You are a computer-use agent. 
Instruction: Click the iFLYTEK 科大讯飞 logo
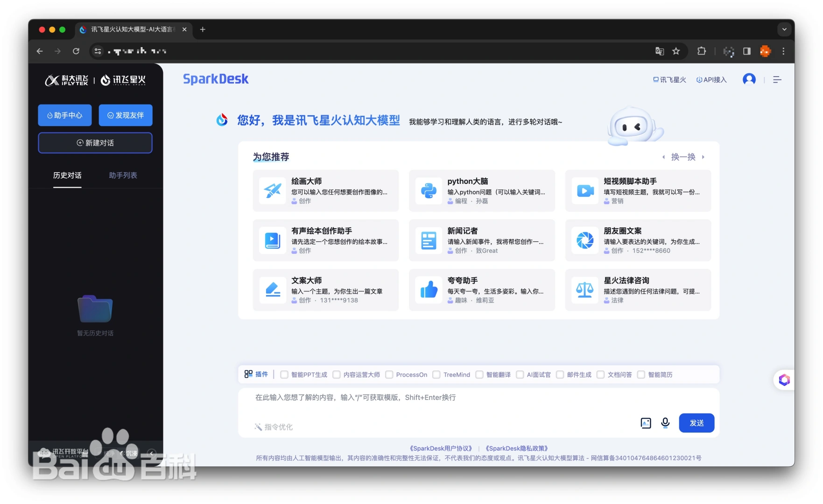(x=66, y=80)
